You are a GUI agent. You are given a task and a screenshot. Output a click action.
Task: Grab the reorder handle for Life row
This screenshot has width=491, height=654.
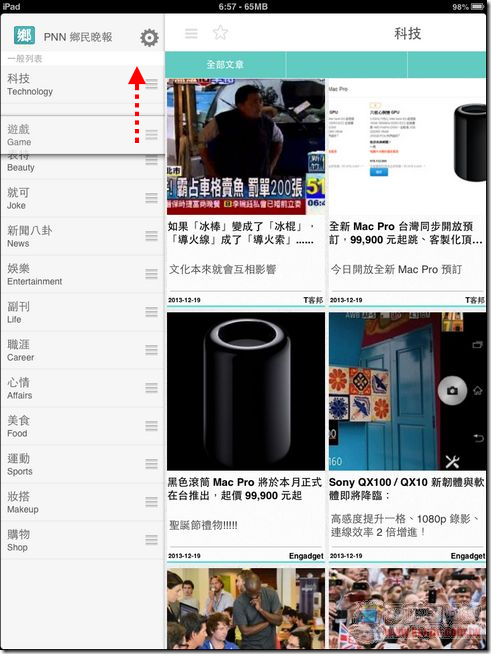[x=152, y=312]
